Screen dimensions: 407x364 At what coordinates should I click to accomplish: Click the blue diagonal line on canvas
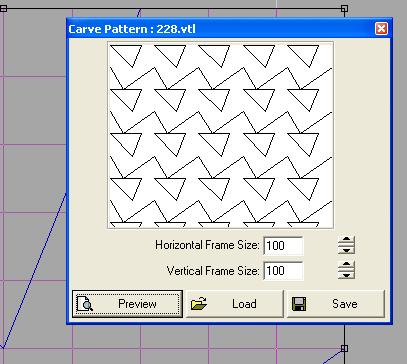(x=33, y=270)
